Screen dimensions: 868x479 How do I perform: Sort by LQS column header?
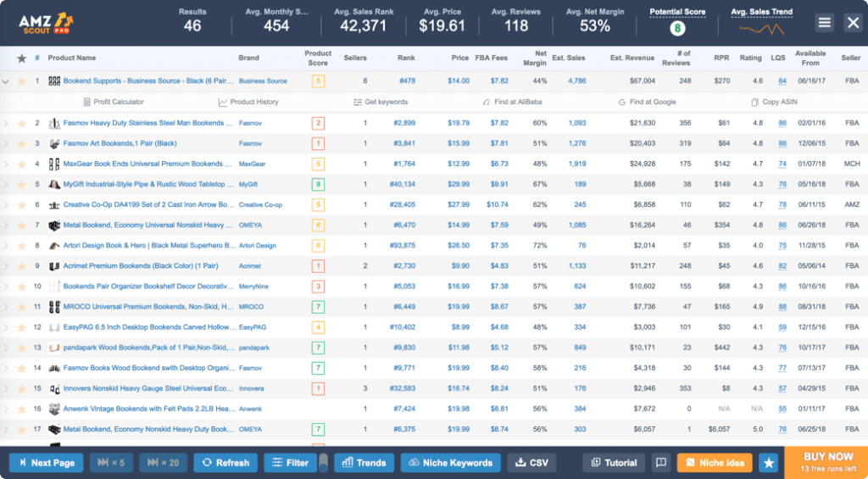click(778, 58)
